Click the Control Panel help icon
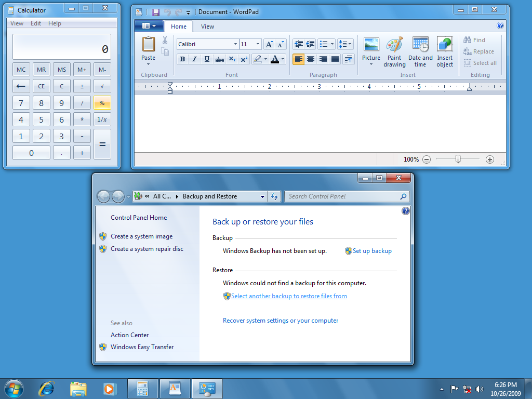 point(405,211)
